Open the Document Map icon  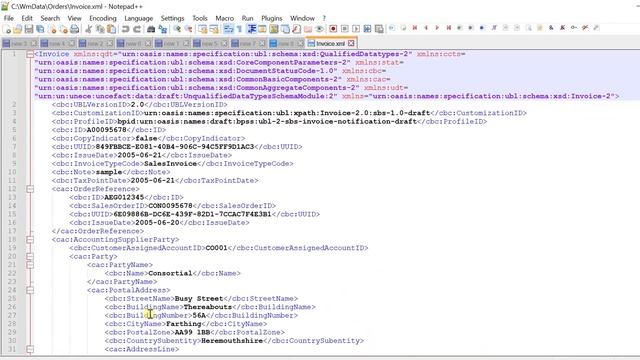(273, 29)
